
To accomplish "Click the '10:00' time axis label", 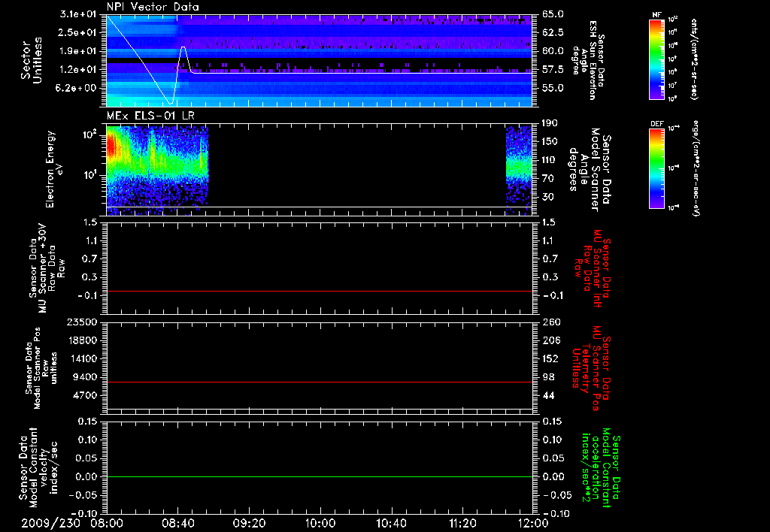I will tap(320, 523).
